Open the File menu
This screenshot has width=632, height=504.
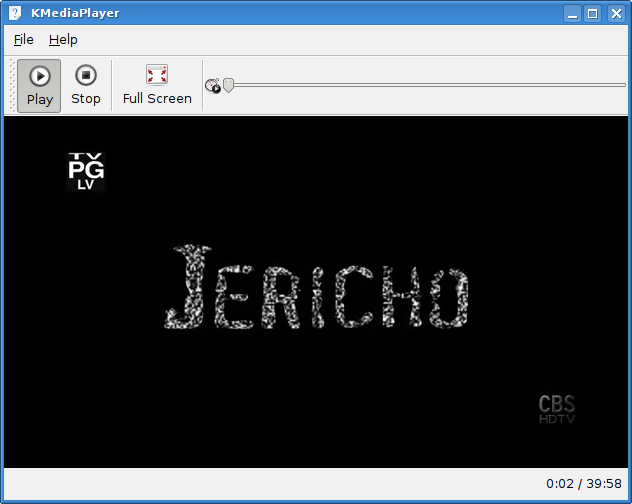(23, 40)
